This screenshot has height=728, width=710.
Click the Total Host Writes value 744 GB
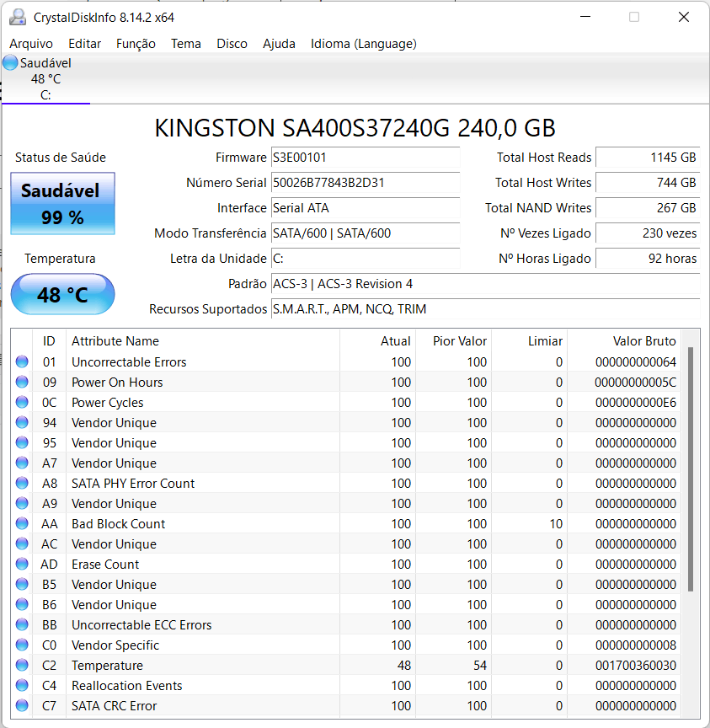pyautogui.click(x=648, y=183)
